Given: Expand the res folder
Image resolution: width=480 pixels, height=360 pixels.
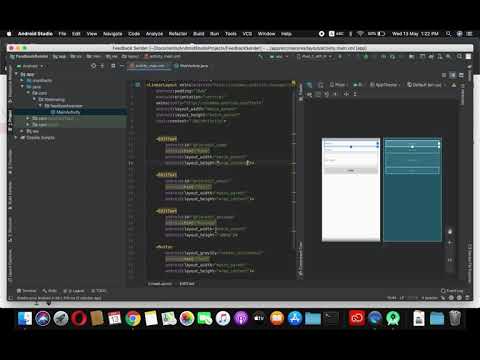Looking at the screenshot, I should tap(22, 131).
